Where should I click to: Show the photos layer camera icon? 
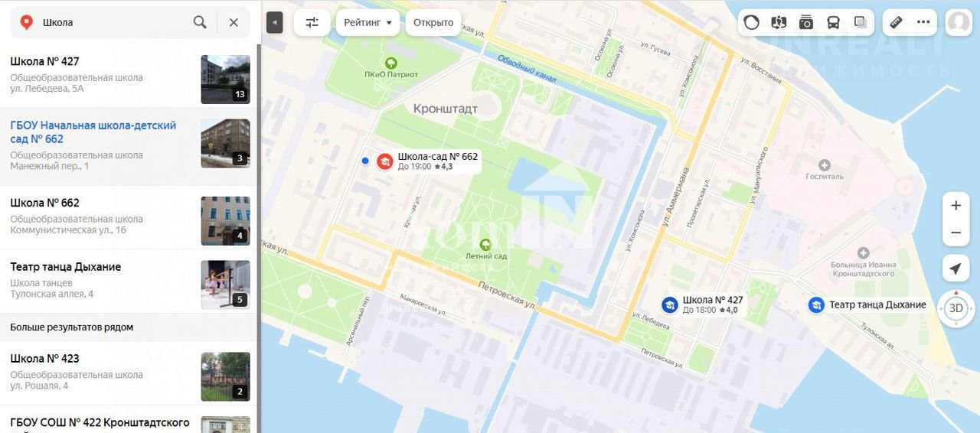point(805,22)
